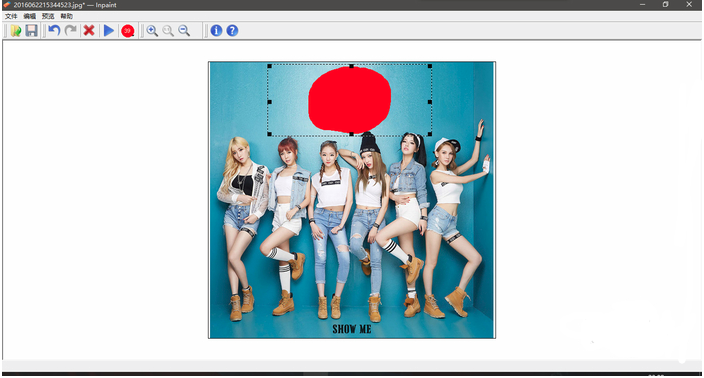The height and width of the screenshot is (378, 704).
Task: Open help using the question mark icon
Action: coord(232,31)
